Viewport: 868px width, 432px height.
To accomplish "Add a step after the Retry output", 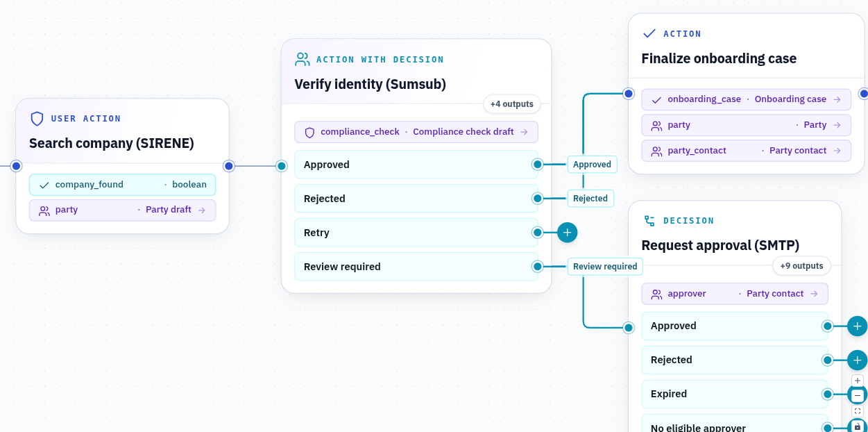I will pos(567,233).
